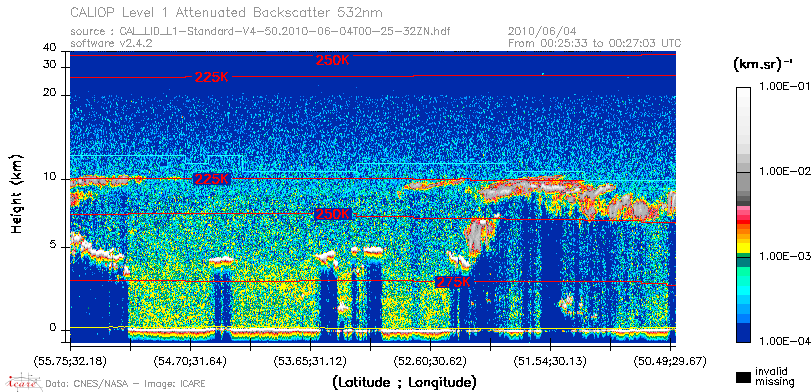
Task: Click the 1.00E-02 colorbar label
Action: pos(783,172)
